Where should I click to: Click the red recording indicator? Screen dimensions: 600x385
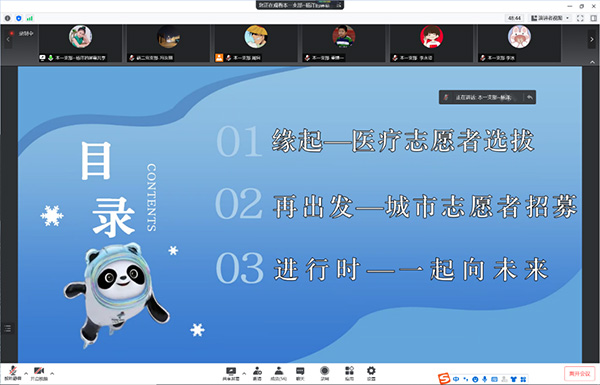click(12, 33)
